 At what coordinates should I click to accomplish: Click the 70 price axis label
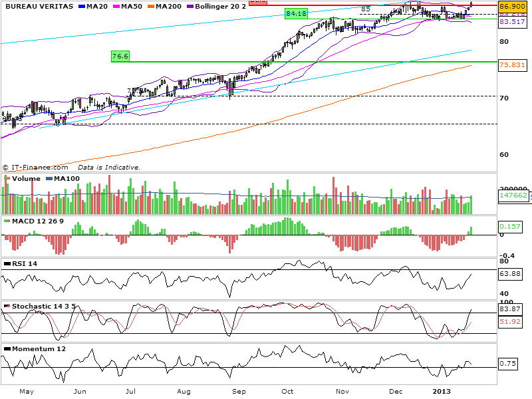(x=504, y=98)
